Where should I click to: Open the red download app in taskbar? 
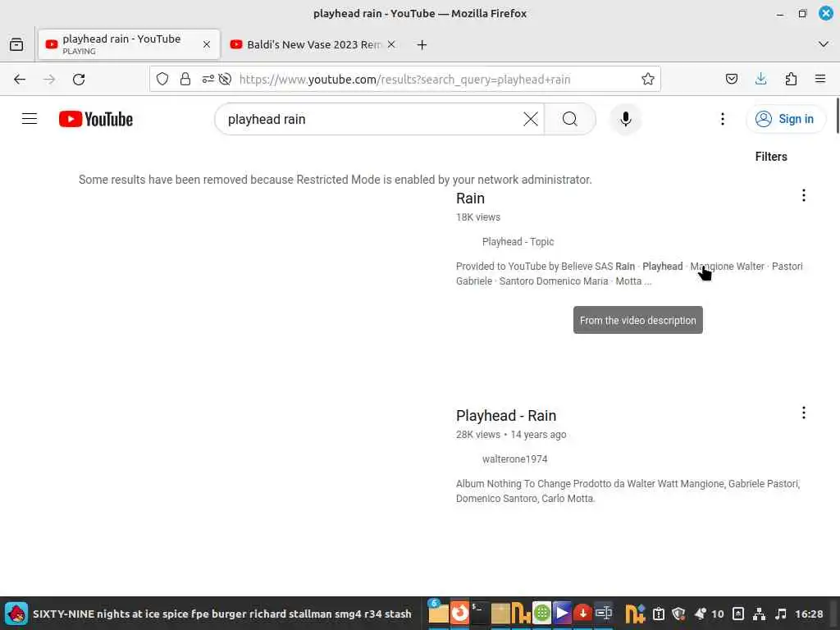(x=582, y=613)
